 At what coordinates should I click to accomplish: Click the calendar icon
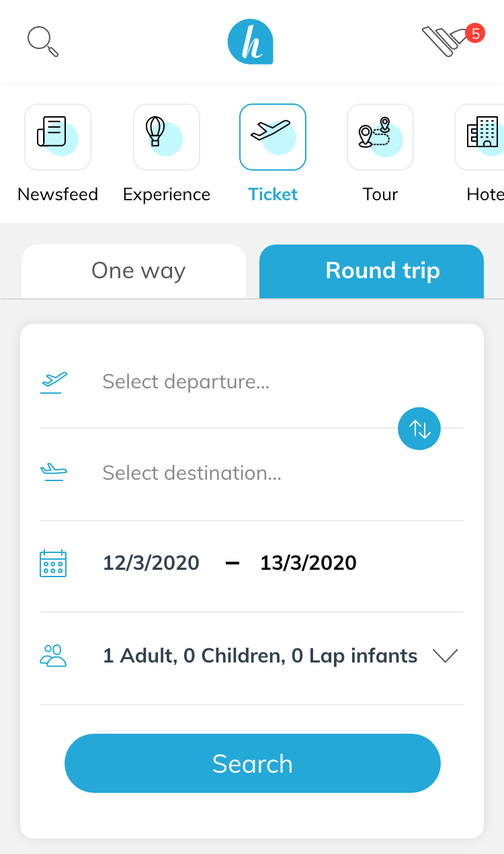click(x=53, y=563)
